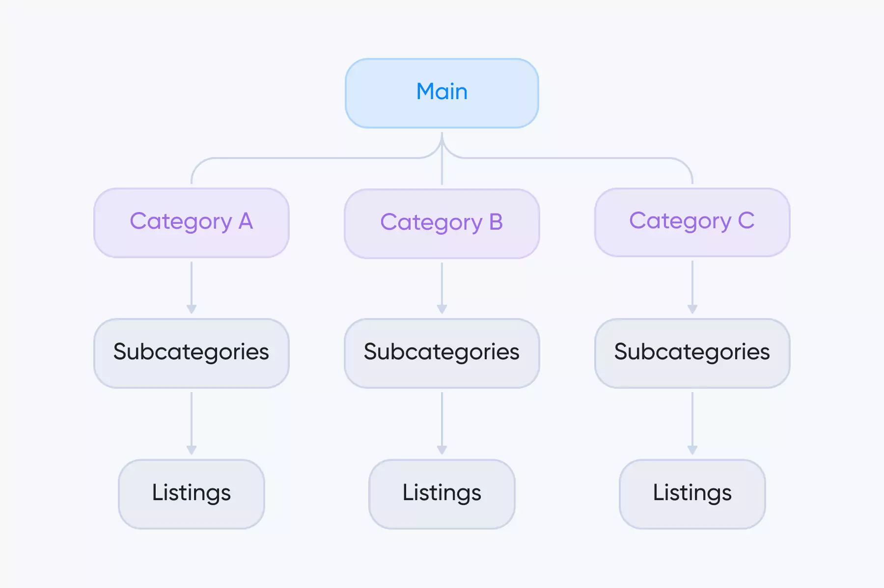Image resolution: width=884 pixels, height=588 pixels.
Task: Click arrowhead above Listings in Category C column
Action: (x=692, y=450)
